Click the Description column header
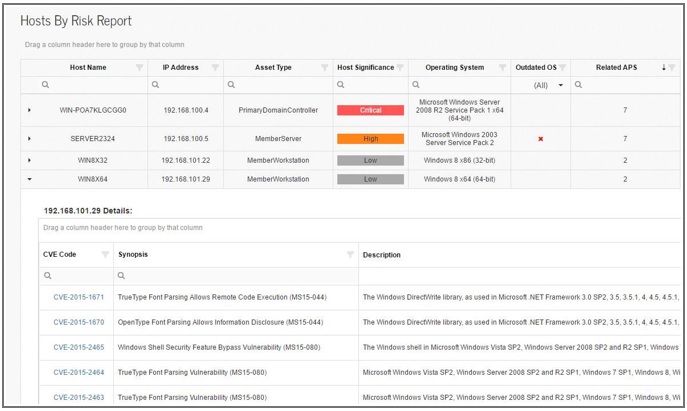 382,255
